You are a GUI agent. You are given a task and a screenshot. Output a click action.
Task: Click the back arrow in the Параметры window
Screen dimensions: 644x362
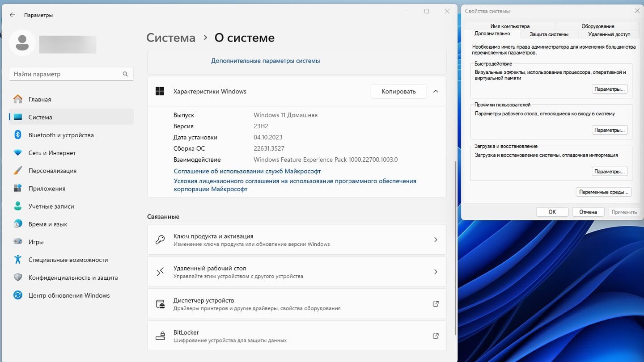coord(13,15)
